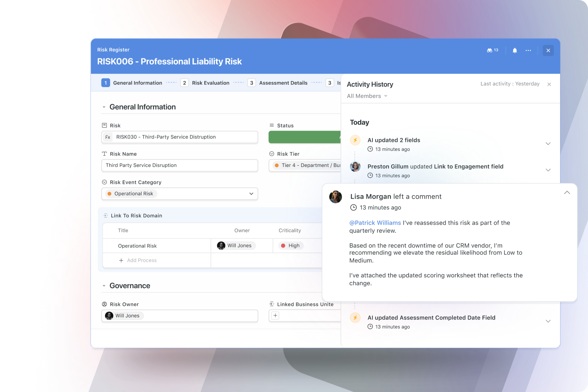Open the three-dots more options menu
Viewport: 588px width, 392px height.
click(x=528, y=50)
